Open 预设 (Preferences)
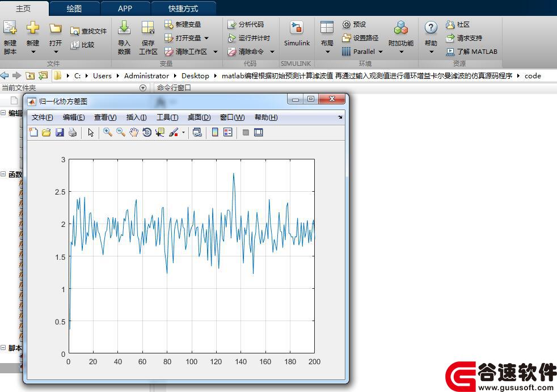Screen dimensions: 557x392 tap(354, 24)
